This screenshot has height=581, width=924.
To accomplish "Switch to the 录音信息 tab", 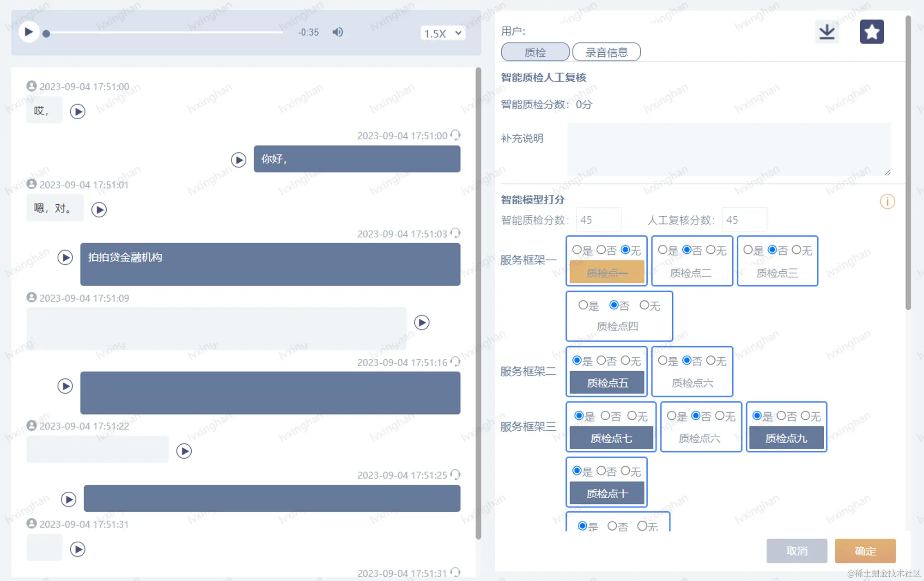I will pos(606,52).
